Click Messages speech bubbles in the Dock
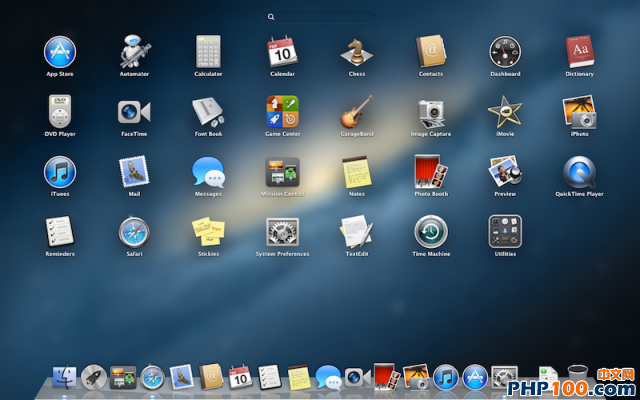This screenshot has width=640, height=400. pos(328,377)
